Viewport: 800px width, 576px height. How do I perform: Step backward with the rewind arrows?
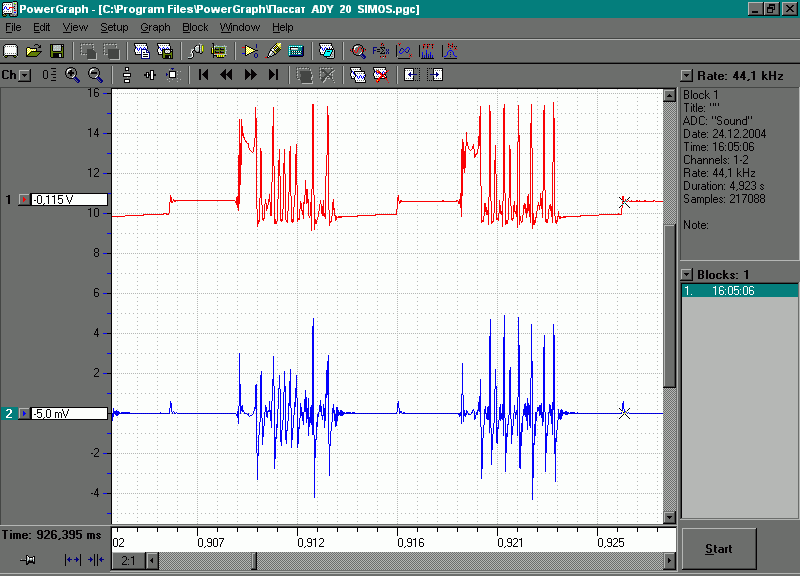[226, 75]
